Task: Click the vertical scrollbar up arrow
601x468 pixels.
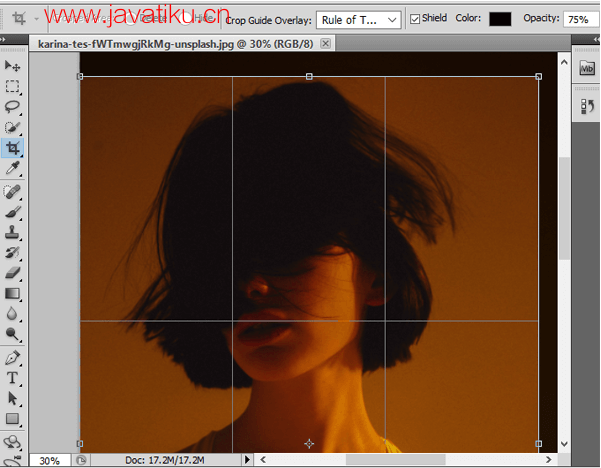Action: click(564, 62)
